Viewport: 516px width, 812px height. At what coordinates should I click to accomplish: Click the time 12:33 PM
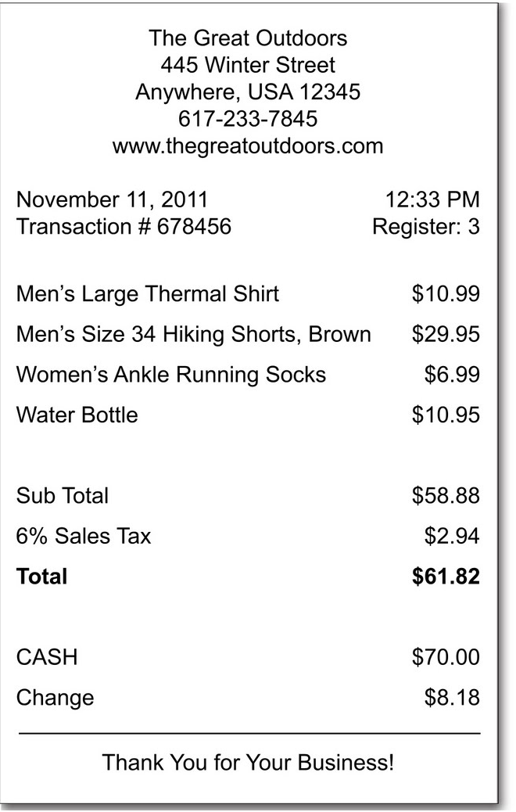(432, 199)
